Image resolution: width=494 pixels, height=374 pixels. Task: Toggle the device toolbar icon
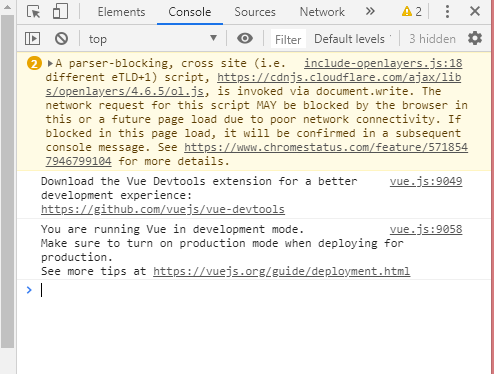(x=60, y=12)
